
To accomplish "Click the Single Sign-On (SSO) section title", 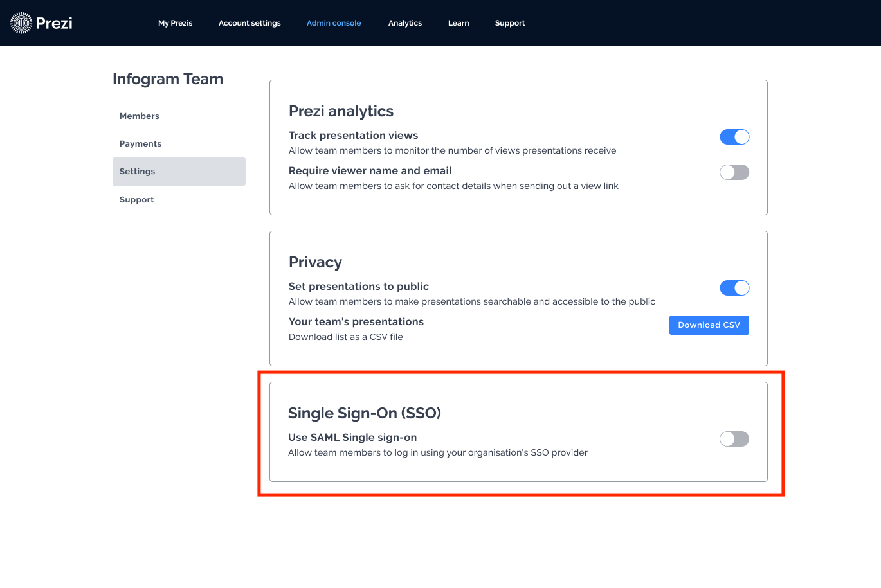I will click(364, 413).
